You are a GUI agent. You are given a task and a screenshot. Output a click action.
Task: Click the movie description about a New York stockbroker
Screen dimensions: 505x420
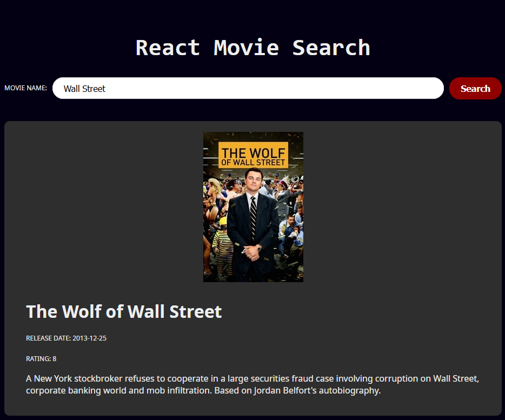click(252, 384)
